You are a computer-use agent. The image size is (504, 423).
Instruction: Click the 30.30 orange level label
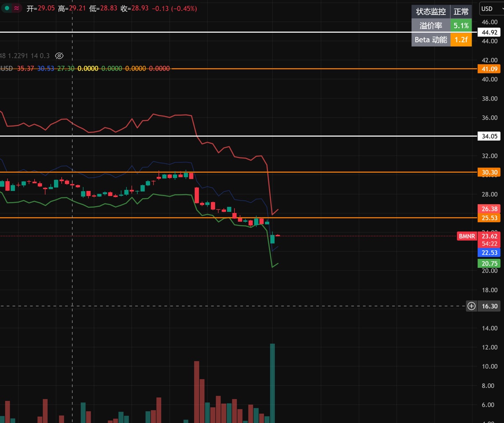(x=489, y=172)
